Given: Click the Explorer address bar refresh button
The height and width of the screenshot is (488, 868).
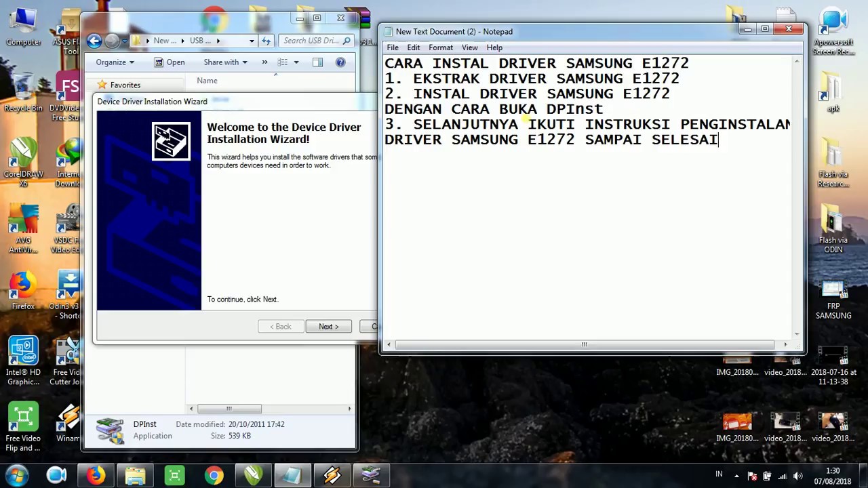Looking at the screenshot, I should [266, 41].
